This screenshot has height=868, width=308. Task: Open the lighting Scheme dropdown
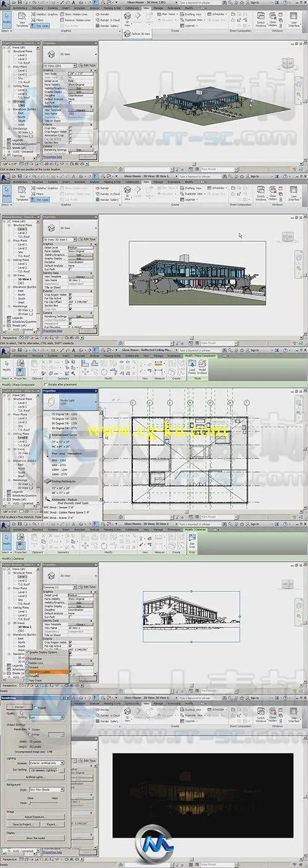tap(47, 762)
